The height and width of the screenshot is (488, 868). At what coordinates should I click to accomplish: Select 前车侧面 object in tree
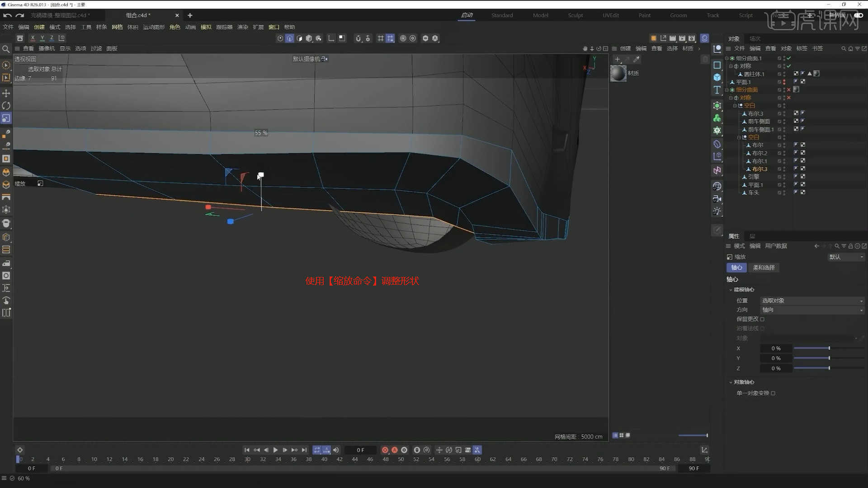[x=759, y=122]
